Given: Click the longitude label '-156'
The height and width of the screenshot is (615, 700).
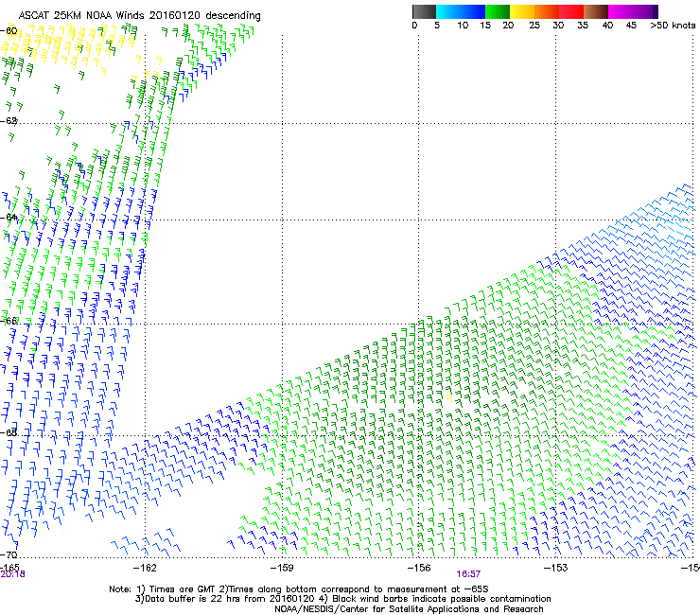Looking at the screenshot, I should pos(419,568).
